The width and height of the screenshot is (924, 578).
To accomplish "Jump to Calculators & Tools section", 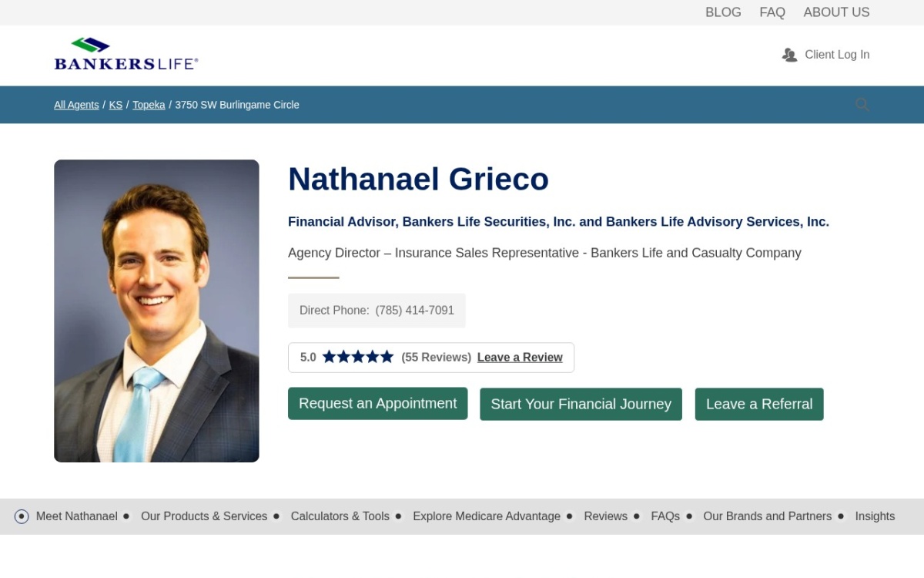I will [x=340, y=516].
